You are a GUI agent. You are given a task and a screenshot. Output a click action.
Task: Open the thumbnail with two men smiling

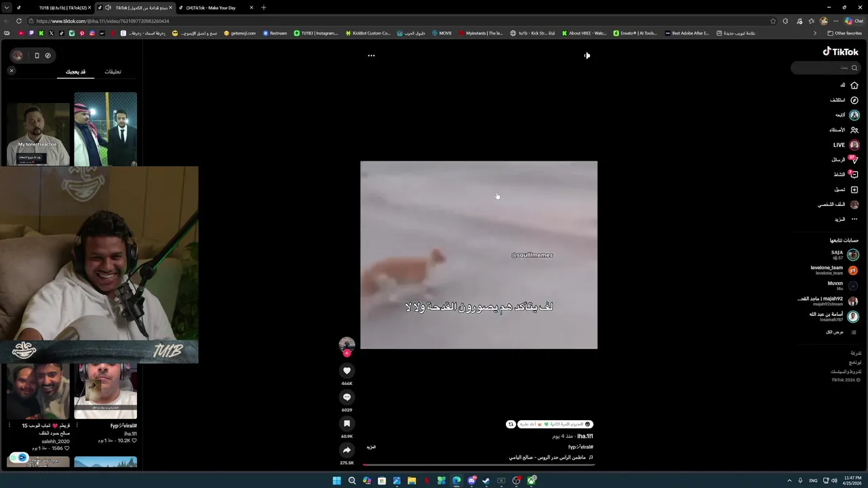pos(38,391)
